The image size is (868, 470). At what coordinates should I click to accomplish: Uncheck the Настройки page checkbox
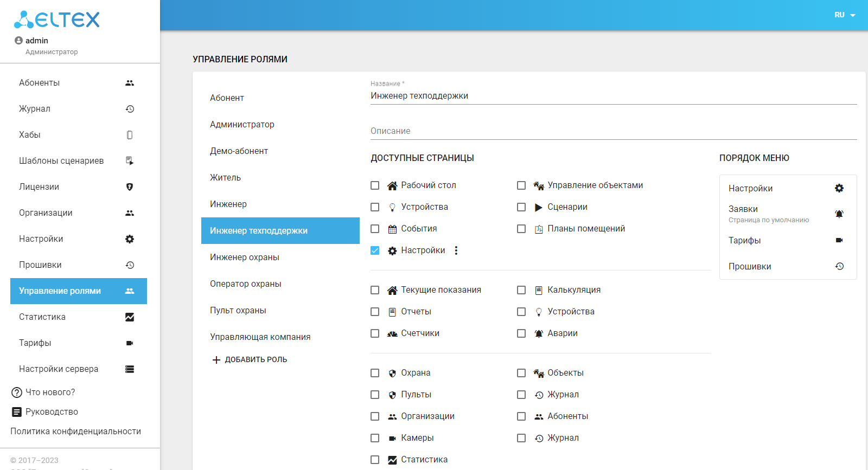point(375,250)
